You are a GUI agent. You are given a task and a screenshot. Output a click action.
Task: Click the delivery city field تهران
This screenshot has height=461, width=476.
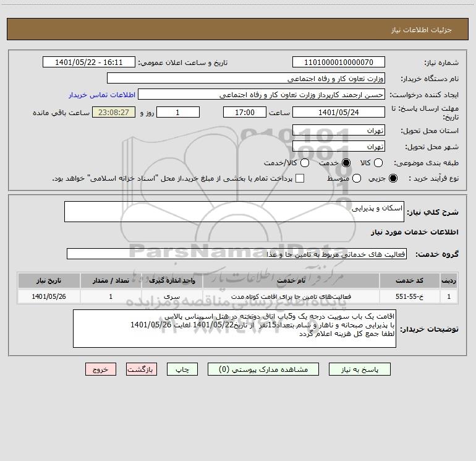[x=339, y=146]
